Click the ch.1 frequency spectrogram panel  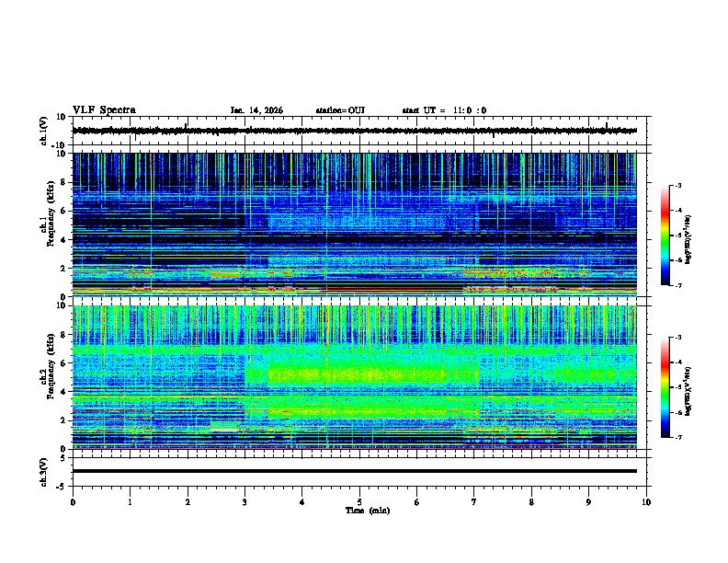(354, 224)
